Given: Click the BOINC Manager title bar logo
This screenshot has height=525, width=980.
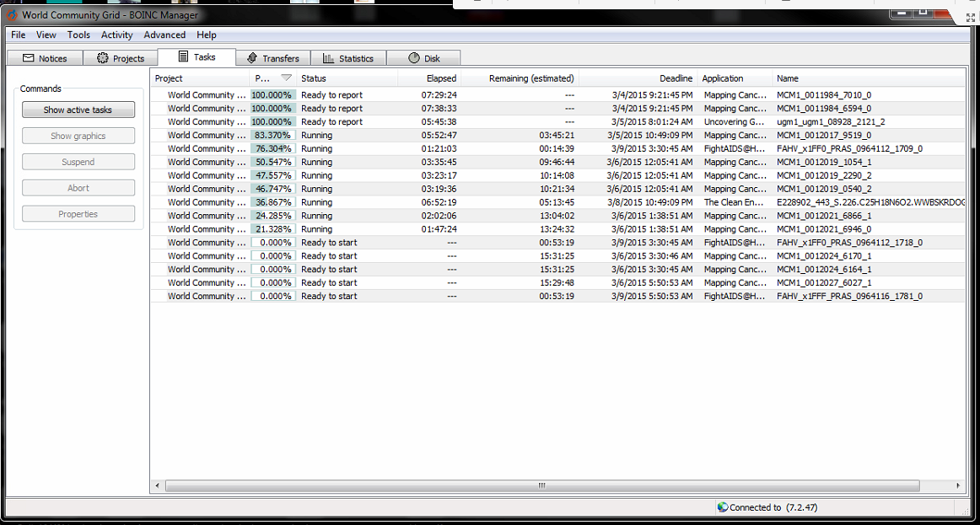Looking at the screenshot, I should [x=11, y=15].
